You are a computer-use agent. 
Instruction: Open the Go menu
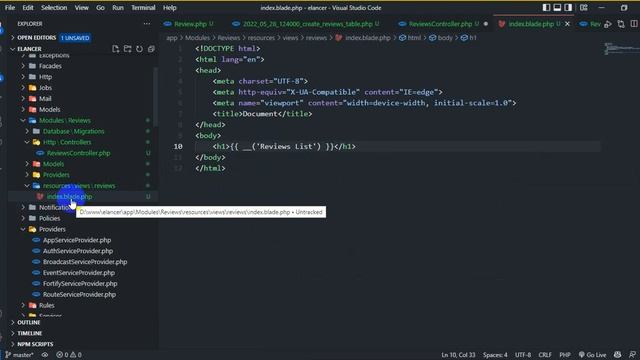(x=100, y=8)
